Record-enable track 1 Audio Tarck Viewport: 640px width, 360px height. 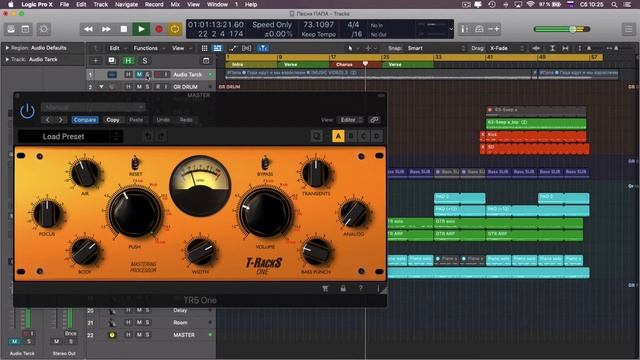(158, 75)
